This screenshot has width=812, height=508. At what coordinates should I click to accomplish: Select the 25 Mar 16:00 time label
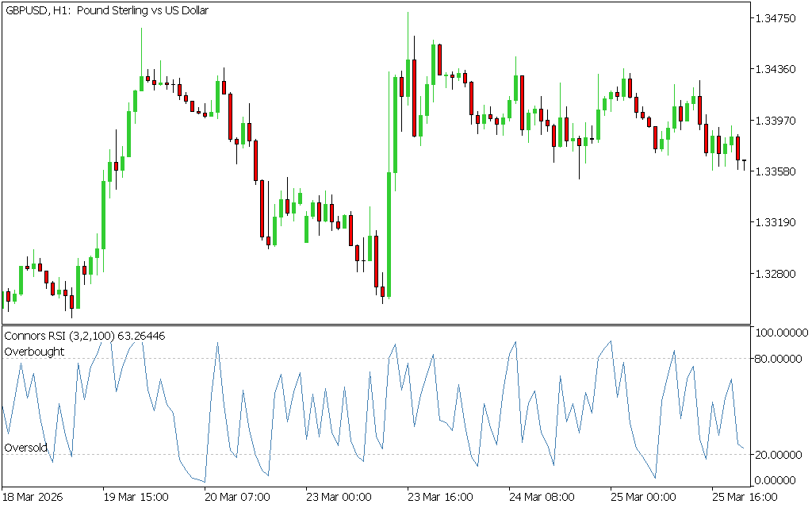pyautogui.click(x=745, y=497)
